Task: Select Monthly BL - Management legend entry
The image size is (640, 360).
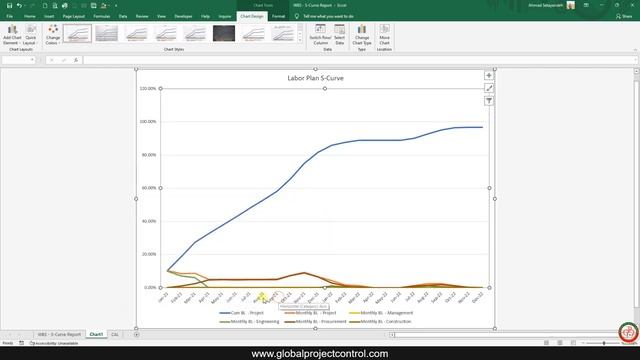Action: coord(381,313)
